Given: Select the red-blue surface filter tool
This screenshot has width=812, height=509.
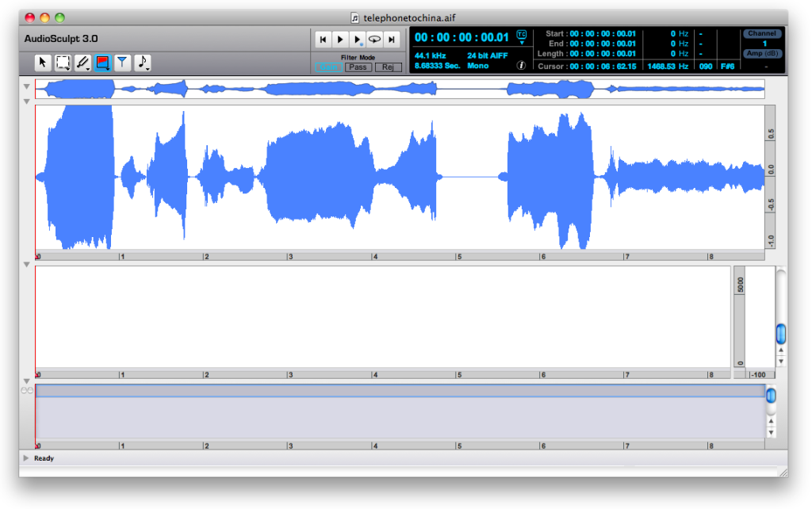Looking at the screenshot, I should pyautogui.click(x=102, y=62).
